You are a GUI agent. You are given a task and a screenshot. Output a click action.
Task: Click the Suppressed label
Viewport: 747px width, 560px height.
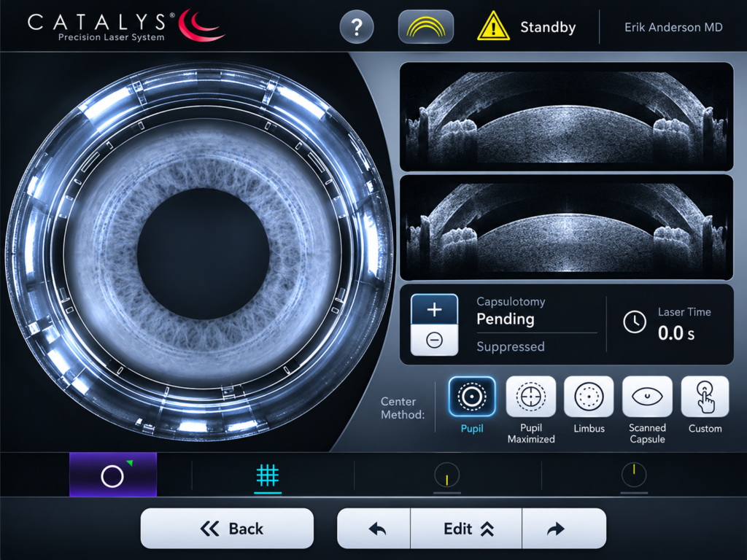pos(510,346)
